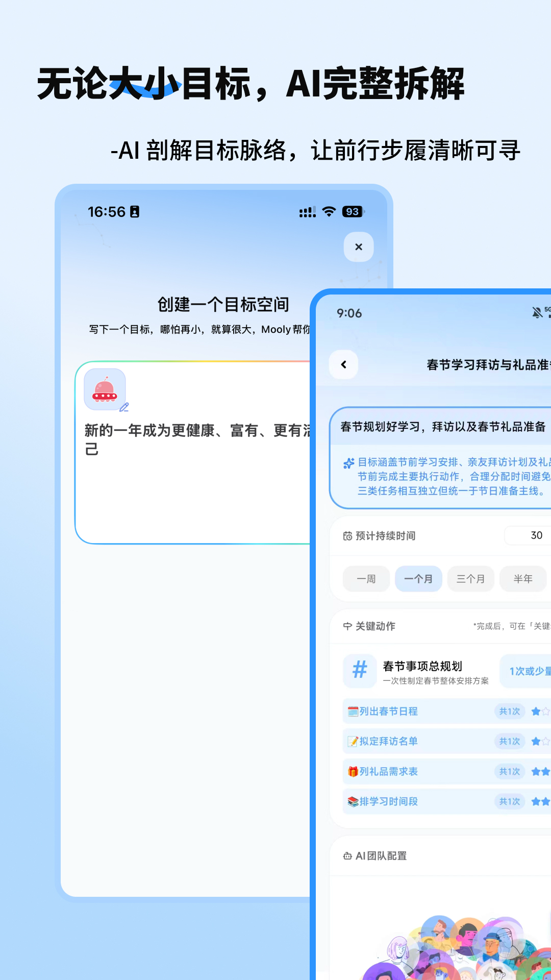Viewport: 551px width, 980px height.
Task: Tap the star rating on 拟定拜访名单
Action: (x=541, y=741)
